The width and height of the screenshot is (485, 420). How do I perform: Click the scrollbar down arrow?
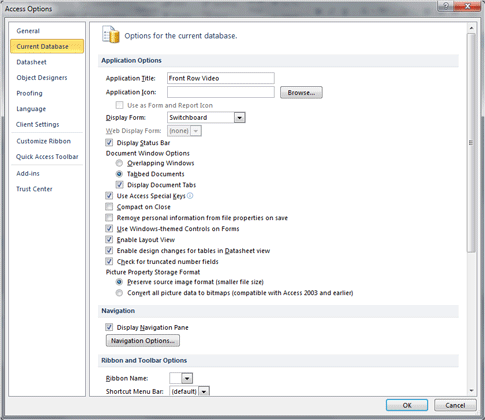(471, 391)
